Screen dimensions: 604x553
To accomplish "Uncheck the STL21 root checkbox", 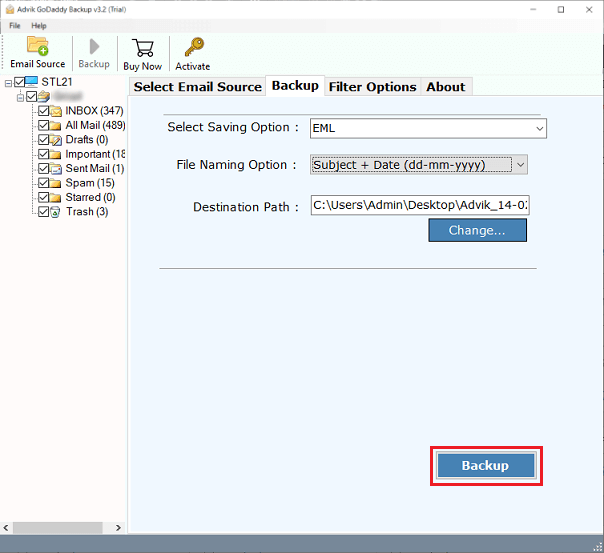I will coord(19,82).
